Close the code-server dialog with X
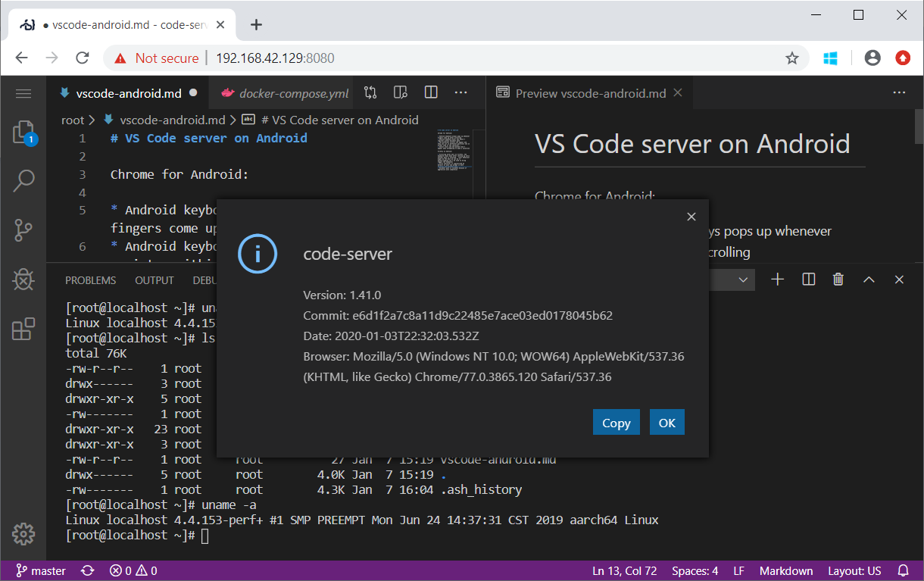The image size is (924, 581). (691, 217)
